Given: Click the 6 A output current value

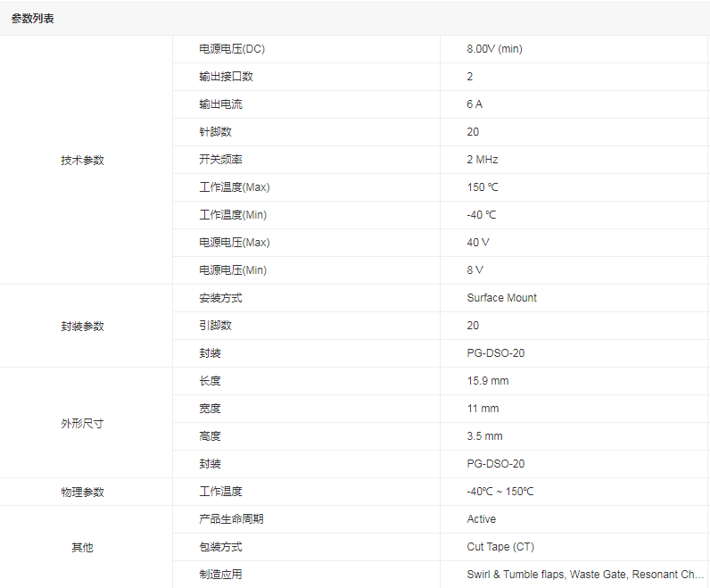Looking at the screenshot, I should coord(475,104).
